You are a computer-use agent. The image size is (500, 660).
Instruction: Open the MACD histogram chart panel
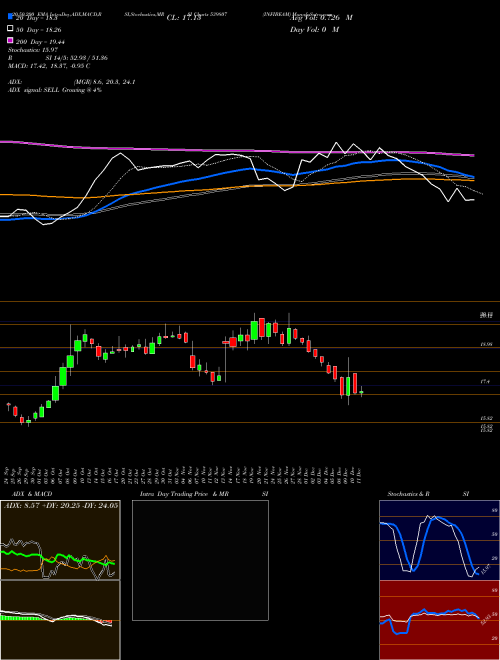tap(60, 620)
